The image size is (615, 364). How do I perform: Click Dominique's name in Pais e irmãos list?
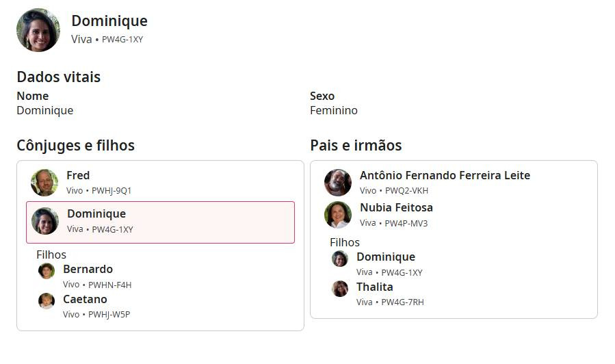(x=385, y=257)
